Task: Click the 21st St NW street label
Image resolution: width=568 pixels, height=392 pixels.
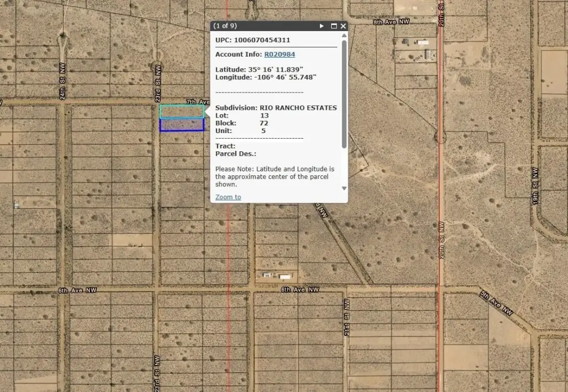Action: (x=347, y=318)
